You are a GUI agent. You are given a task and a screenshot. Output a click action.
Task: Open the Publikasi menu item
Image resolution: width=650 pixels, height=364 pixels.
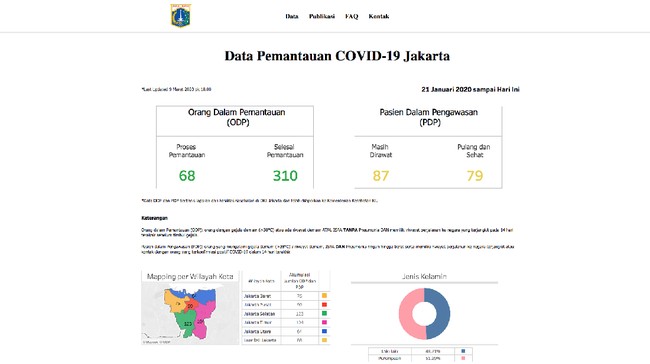click(x=322, y=16)
